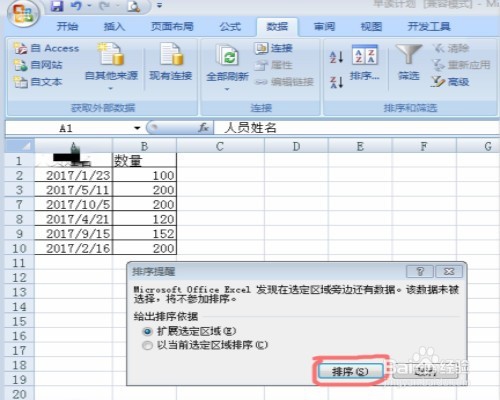Import data from website (自网站)
The width and height of the screenshot is (500, 400).
click(x=38, y=65)
